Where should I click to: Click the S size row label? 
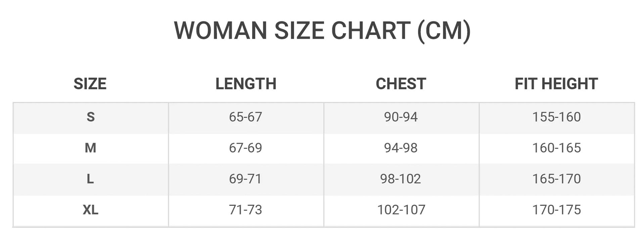[x=91, y=117]
